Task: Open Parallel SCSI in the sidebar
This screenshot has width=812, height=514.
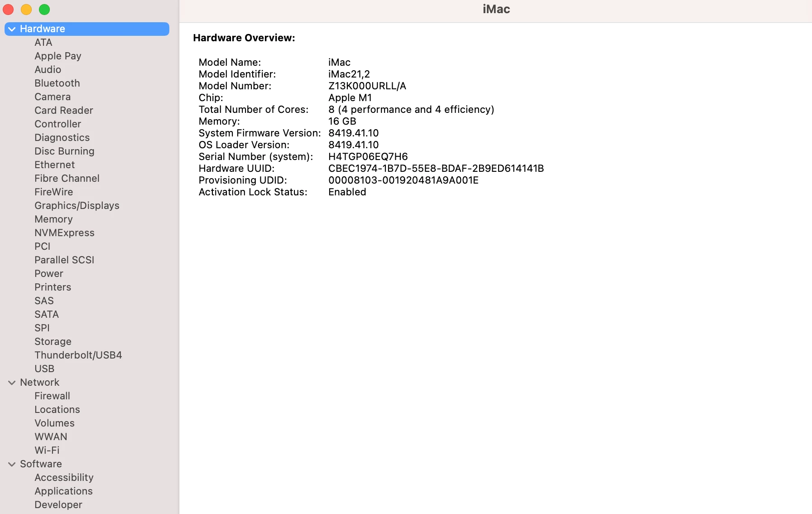Action: 64,260
